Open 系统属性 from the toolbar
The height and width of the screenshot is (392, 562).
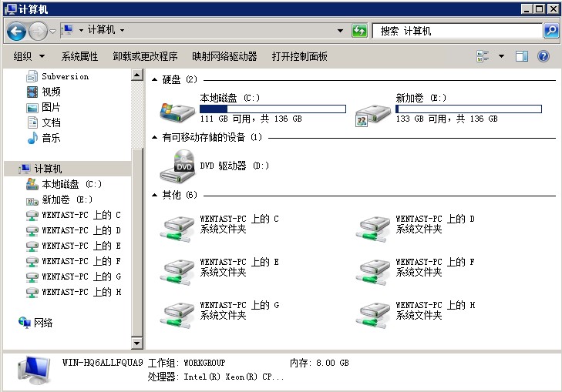(x=79, y=56)
